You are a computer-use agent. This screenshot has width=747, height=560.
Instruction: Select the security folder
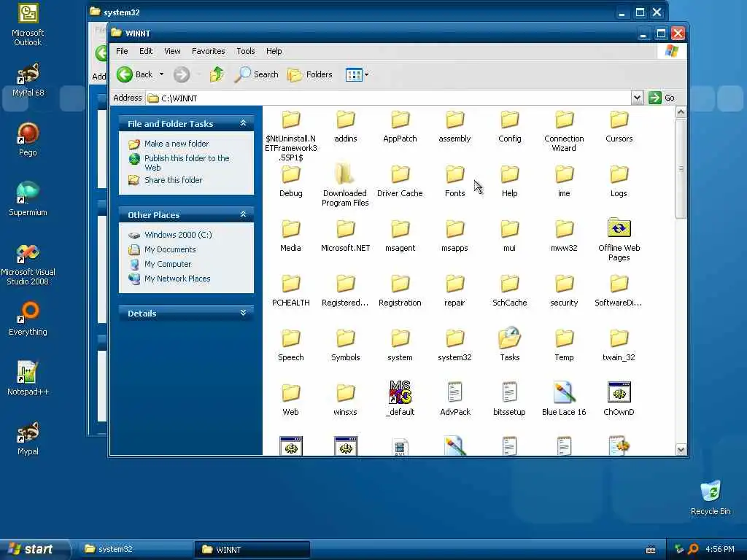pos(564,291)
